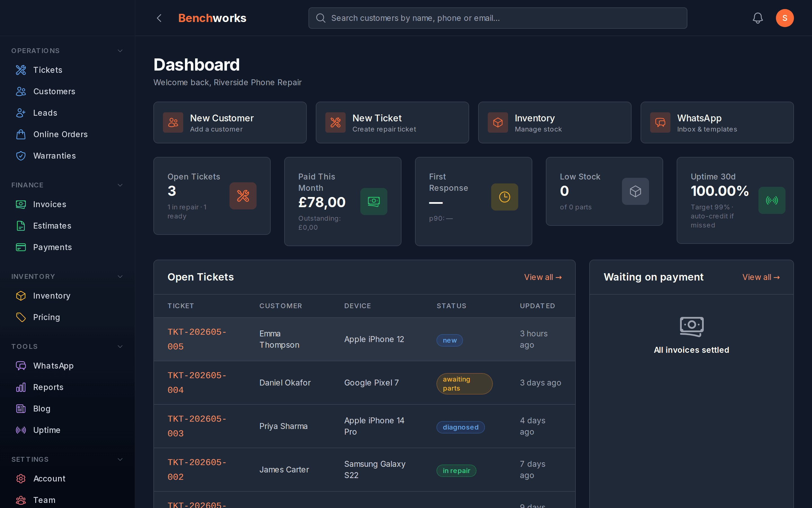Screen dimensions: 812x508
Task: Click customer name Daniel Okafor
Action: pos(285,383)
